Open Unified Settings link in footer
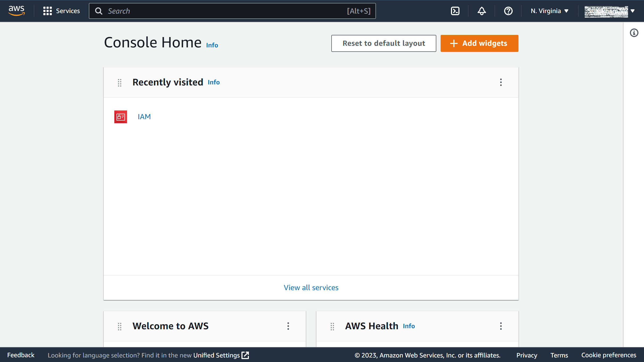Image resolution: width=644 pixels, height=362 pixels. tap(221, 355)
